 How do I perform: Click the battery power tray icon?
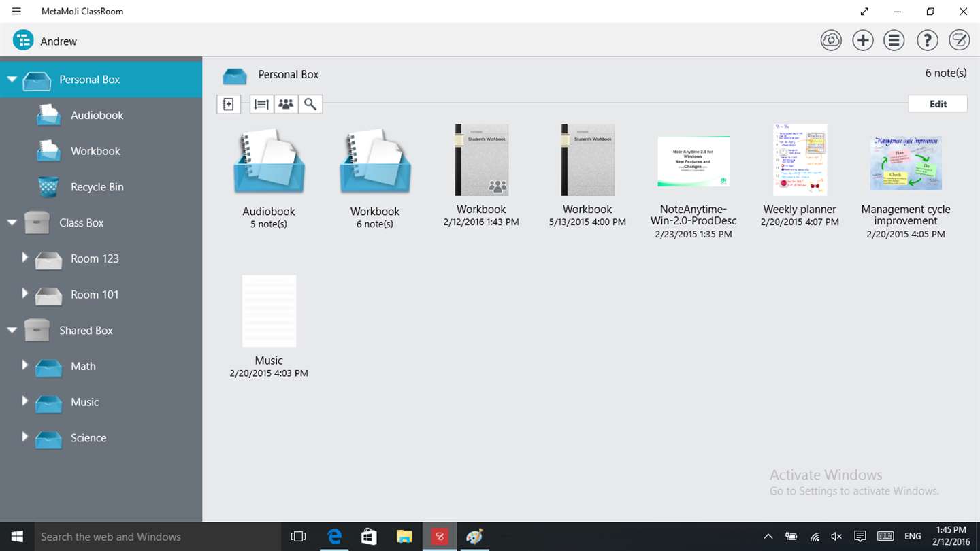click(x=791, y=537)
